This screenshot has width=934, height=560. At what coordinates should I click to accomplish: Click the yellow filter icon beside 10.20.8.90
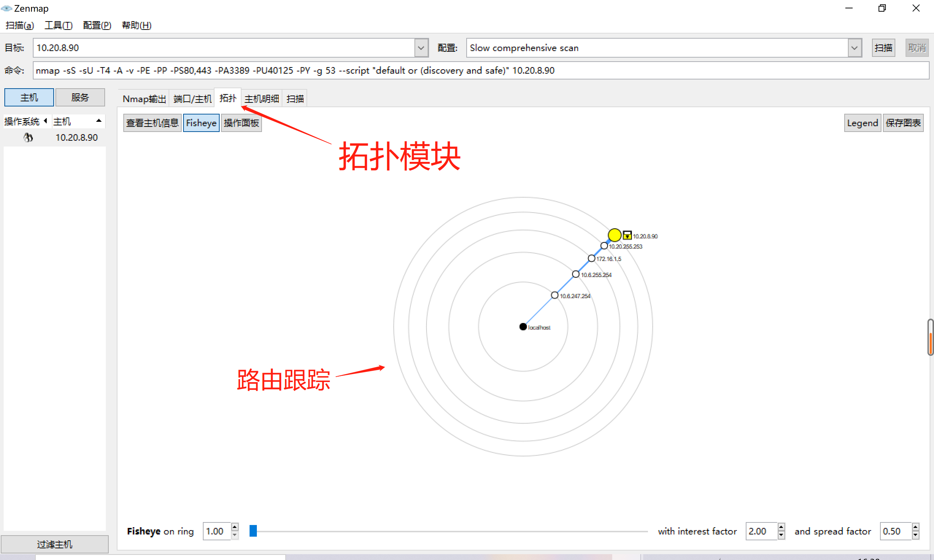point(627,236)
